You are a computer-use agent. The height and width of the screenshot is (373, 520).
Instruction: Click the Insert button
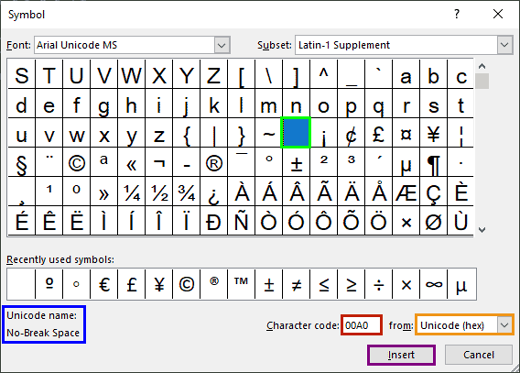(x=401, y=355)
